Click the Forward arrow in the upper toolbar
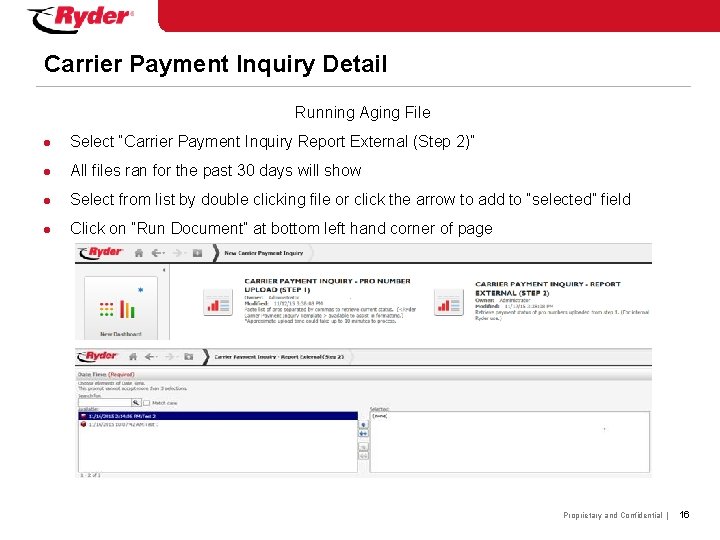 coord(176,253)
